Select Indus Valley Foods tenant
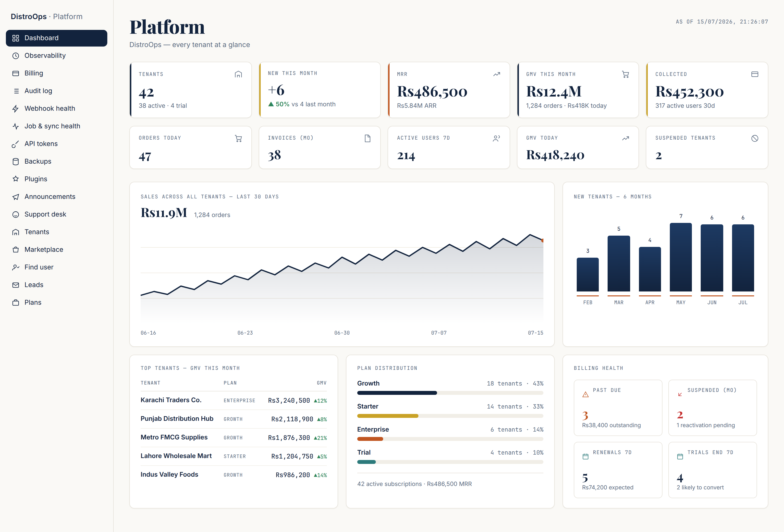Screen dimensions: 784x532 233,475
